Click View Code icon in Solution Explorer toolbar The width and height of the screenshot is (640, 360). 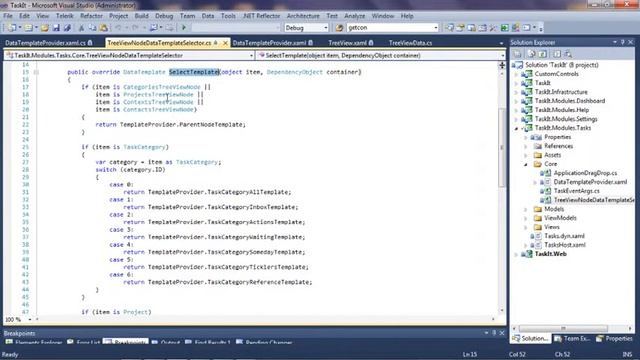click(x=557, y=54)
